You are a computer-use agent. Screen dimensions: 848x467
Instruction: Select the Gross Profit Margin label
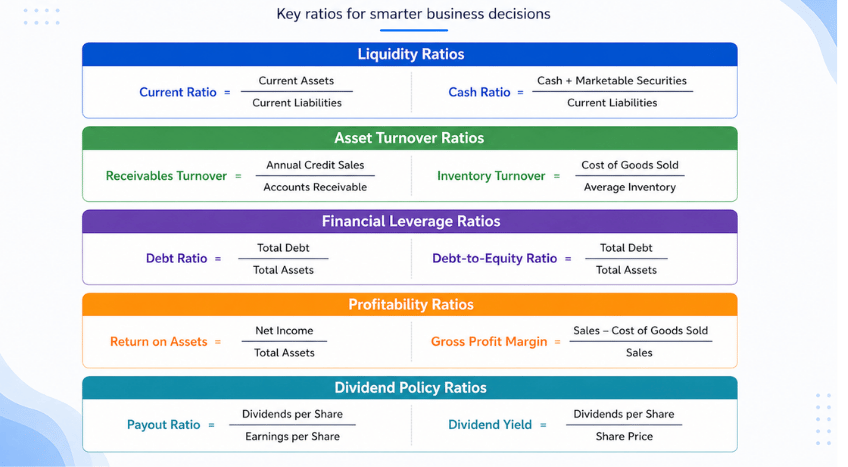pyautogui.click(x=489, y=342)
